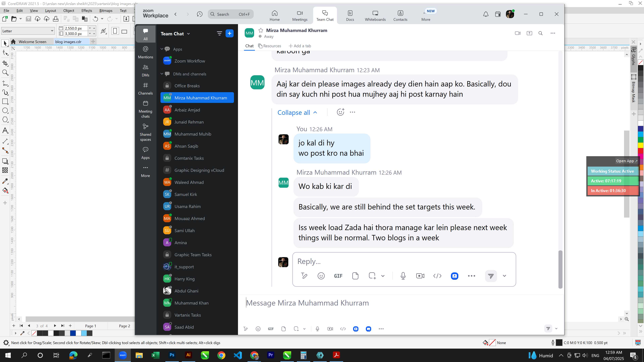Open Graphic Designing vCloud channel

pyautogui.click(x=197, y=170)
